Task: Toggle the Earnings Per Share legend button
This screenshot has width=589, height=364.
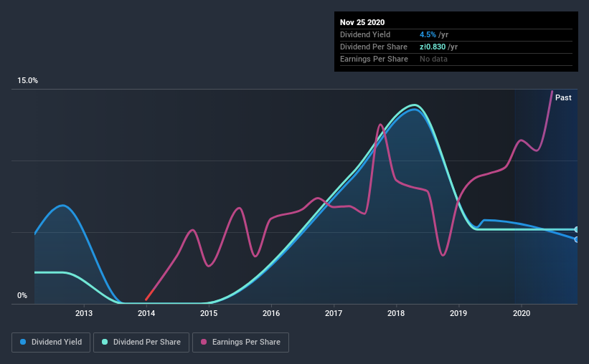Action: (240, 343)
